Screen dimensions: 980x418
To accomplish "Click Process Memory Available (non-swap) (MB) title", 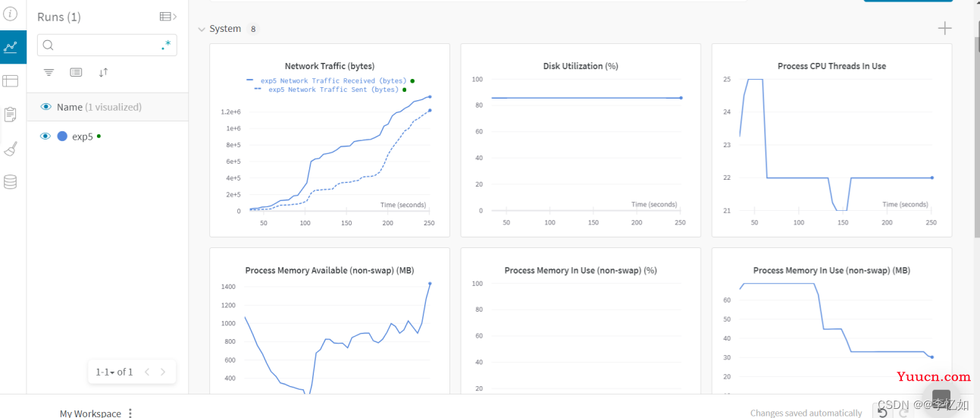I will (x=330, y=270).
